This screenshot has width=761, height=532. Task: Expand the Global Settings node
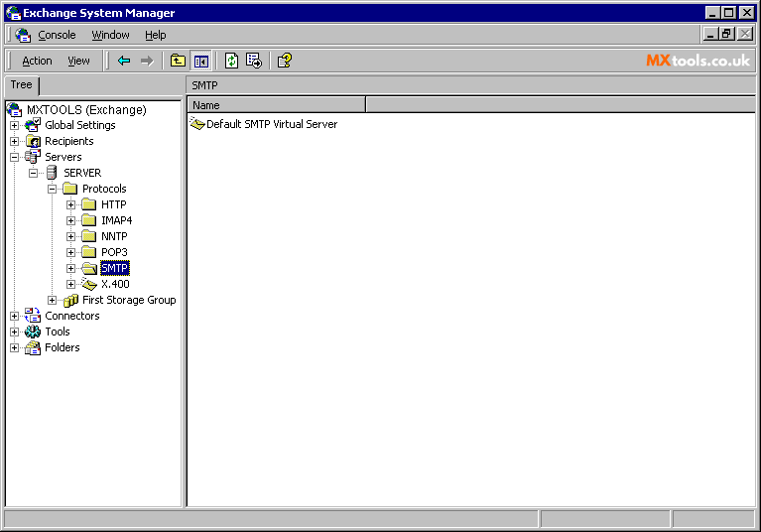[15, 125]
